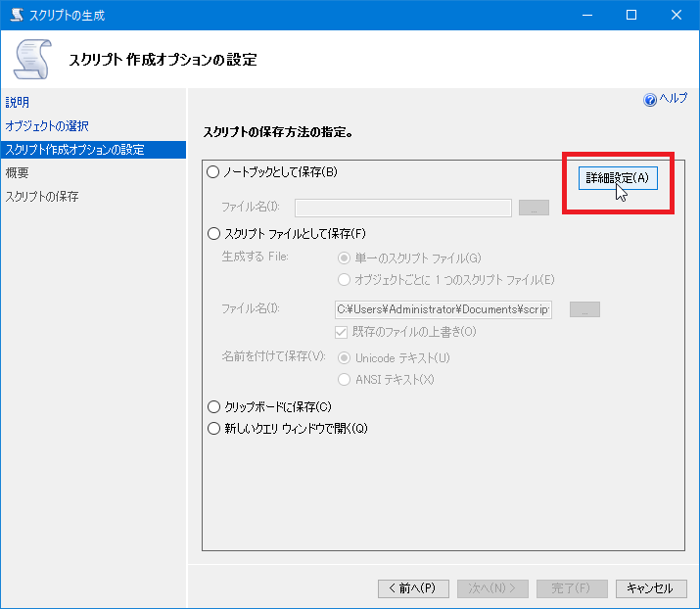Click browse button beside script file path
Image resolution: width=700 pixels, height=609 pixels.
pyautogui.click(x=583, y=309)
